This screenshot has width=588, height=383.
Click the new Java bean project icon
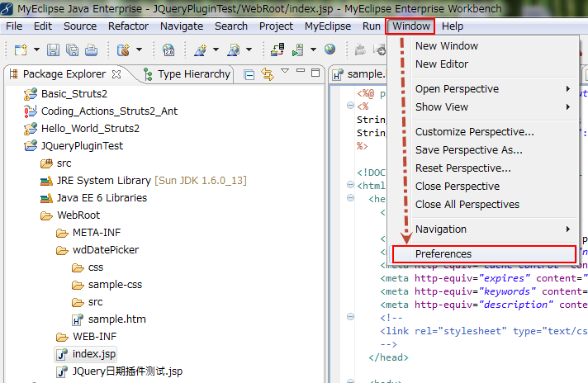[x=123, y=50]
